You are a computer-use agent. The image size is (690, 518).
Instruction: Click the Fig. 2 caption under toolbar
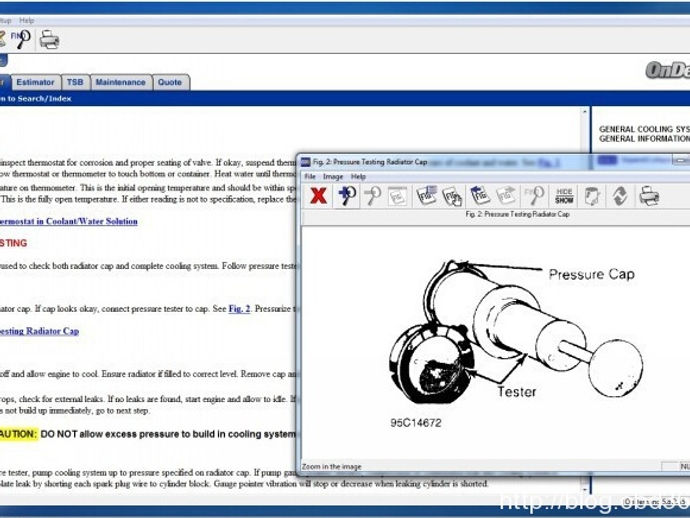tap(517, 214)
